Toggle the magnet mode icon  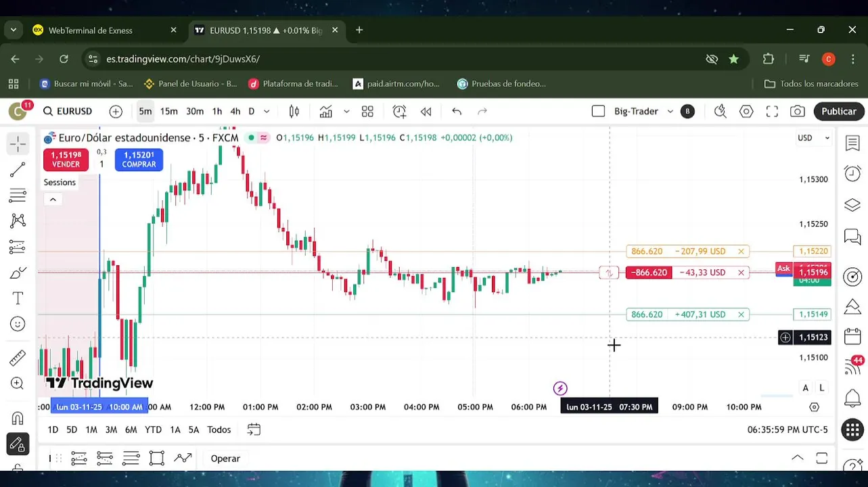tap(18, 419)
